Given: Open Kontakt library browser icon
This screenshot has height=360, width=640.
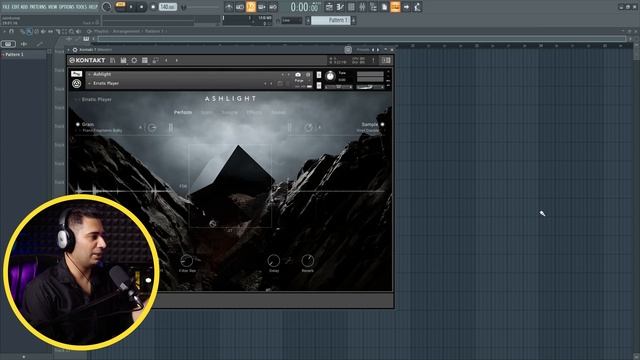Looking at the screenshot, I should click(x=113, y=60).
